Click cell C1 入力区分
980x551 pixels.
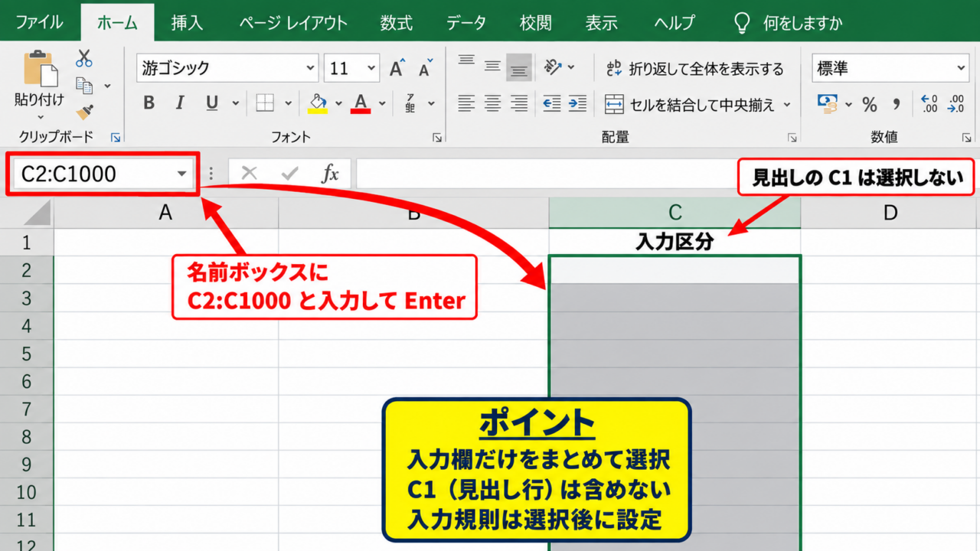click(675, 242)
